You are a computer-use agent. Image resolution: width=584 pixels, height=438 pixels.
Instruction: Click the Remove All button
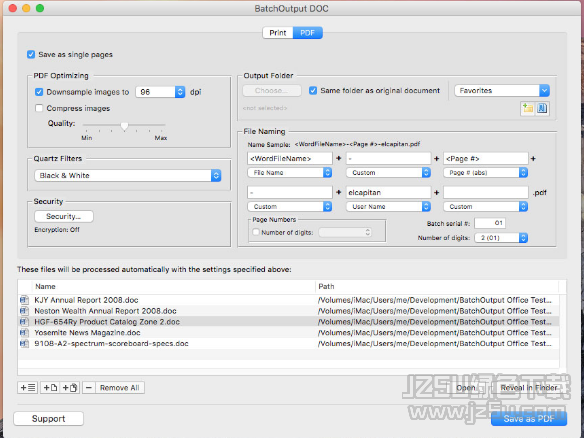click(120, 388)
